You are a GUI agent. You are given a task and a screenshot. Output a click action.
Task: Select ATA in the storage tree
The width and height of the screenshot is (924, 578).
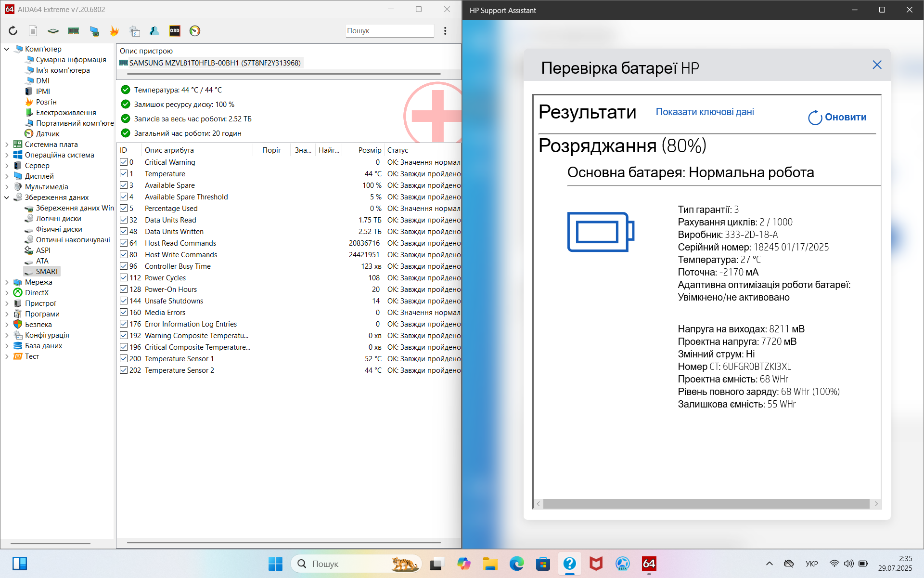point(42,261)
